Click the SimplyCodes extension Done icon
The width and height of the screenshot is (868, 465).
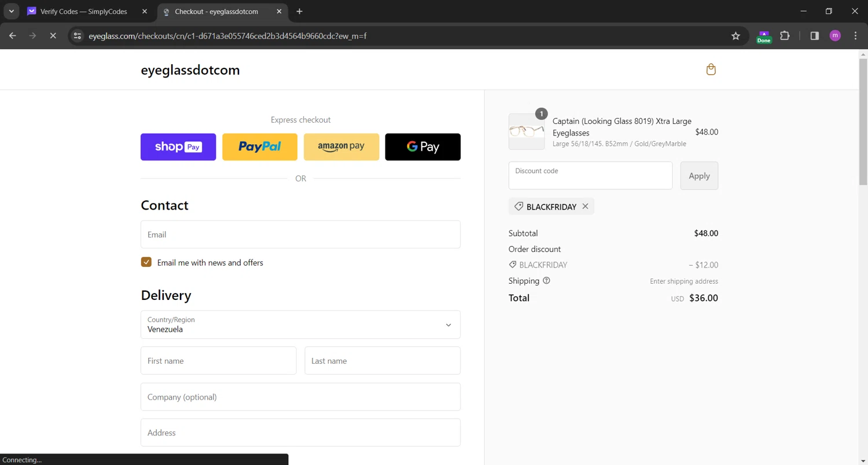coord(764,36)
